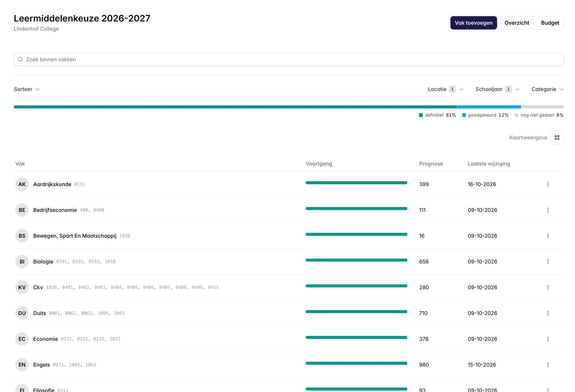Open the Locatie filter dropdown
The height and width of the screenshot is (392, 575).
coord(446,89)
